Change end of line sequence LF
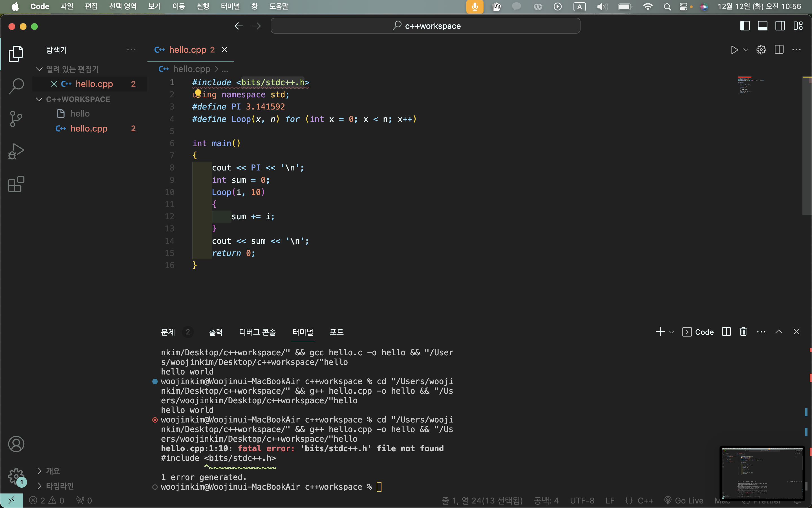This screenshot has width=812, height=508. [610, 500]
